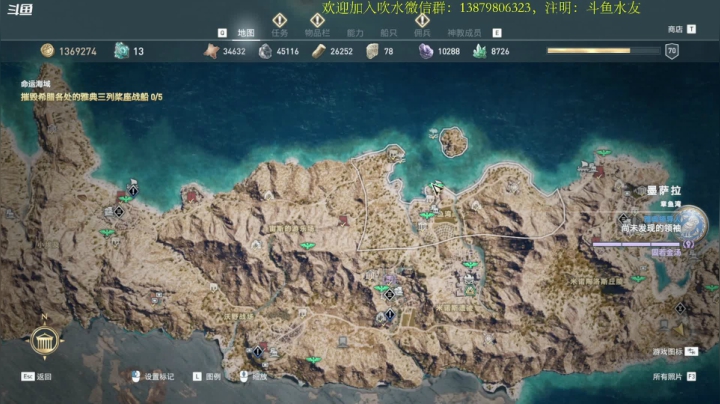
Task: Select the 地图 map tab
Action: [246, 33]
